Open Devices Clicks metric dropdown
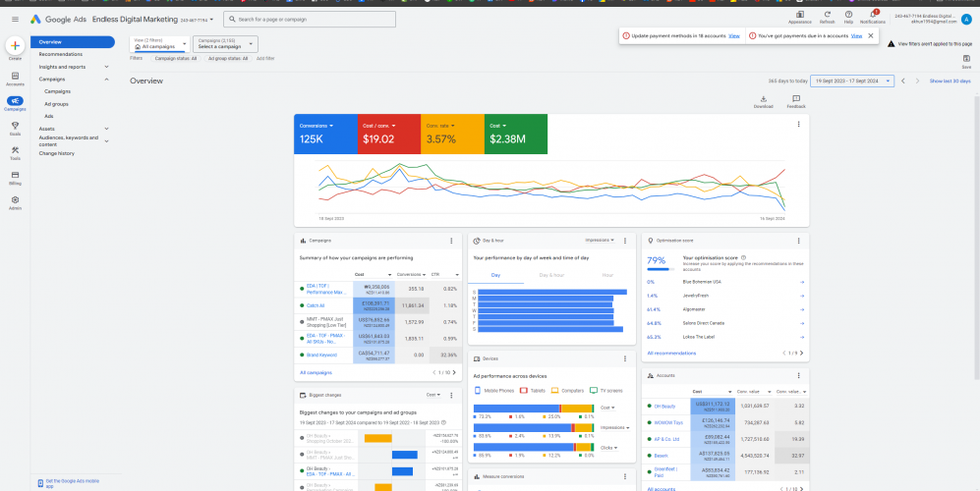 [x=606, y=447]
